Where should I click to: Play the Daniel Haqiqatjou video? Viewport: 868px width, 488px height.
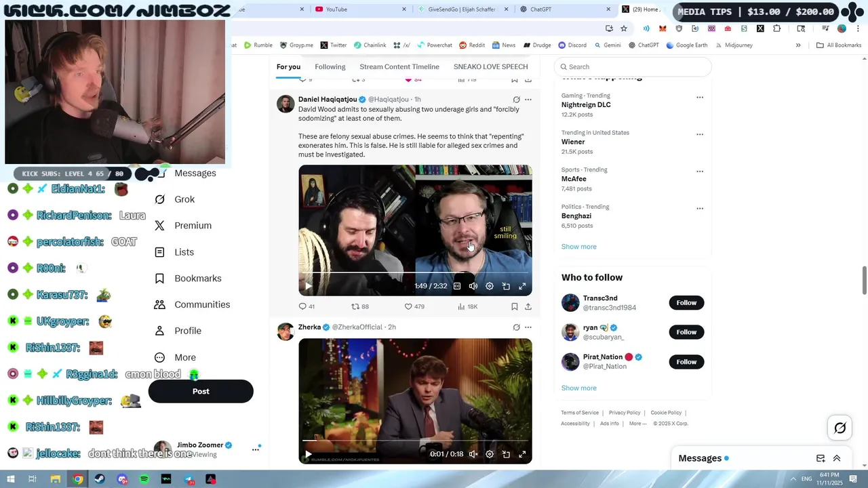[x=308, y=286]
